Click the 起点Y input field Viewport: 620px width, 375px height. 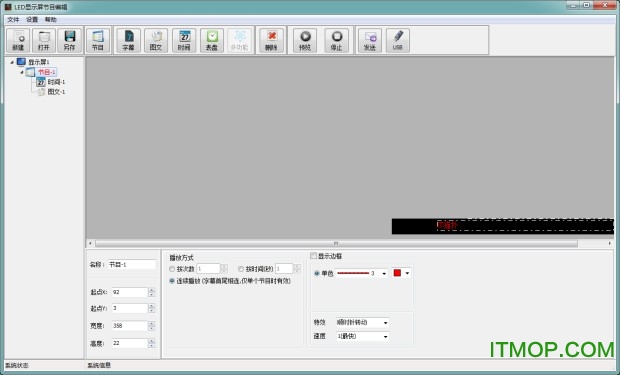(130, 308)
